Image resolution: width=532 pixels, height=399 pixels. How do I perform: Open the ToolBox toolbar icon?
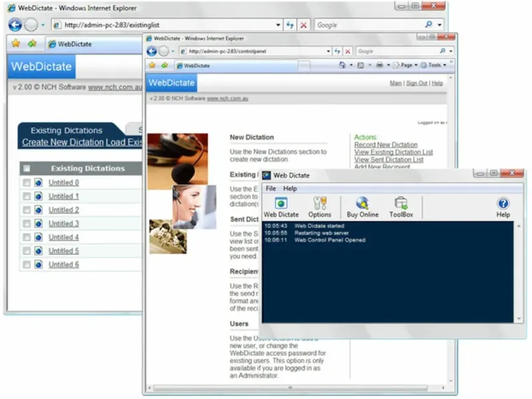401,207
